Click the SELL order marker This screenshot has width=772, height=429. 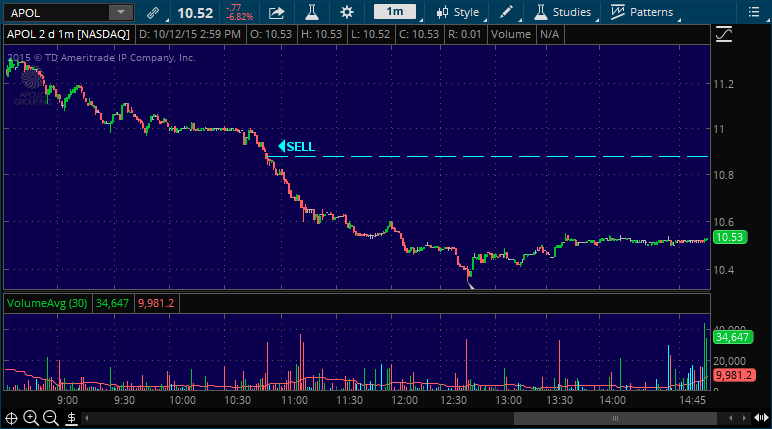point(296,146)
